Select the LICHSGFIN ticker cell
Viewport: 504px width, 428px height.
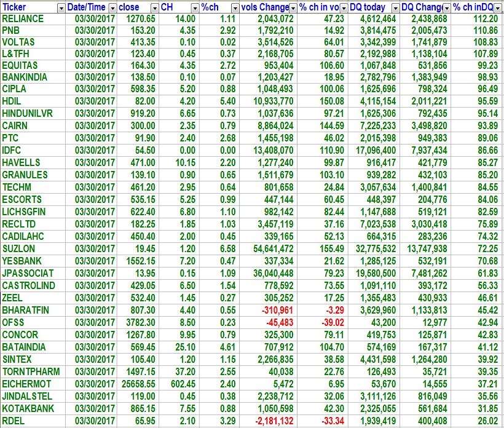[33, 212]
